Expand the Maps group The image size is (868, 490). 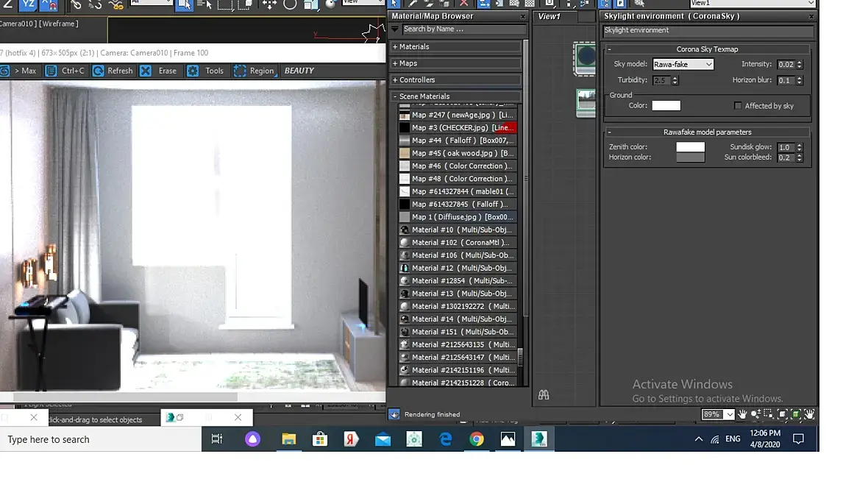coord(455,63)
